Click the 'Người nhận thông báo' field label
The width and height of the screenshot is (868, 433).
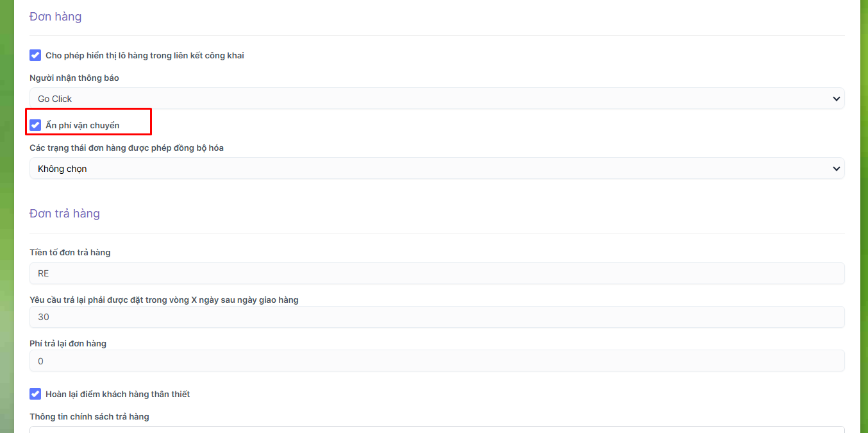pyautogui.click(x=74, y=78)
